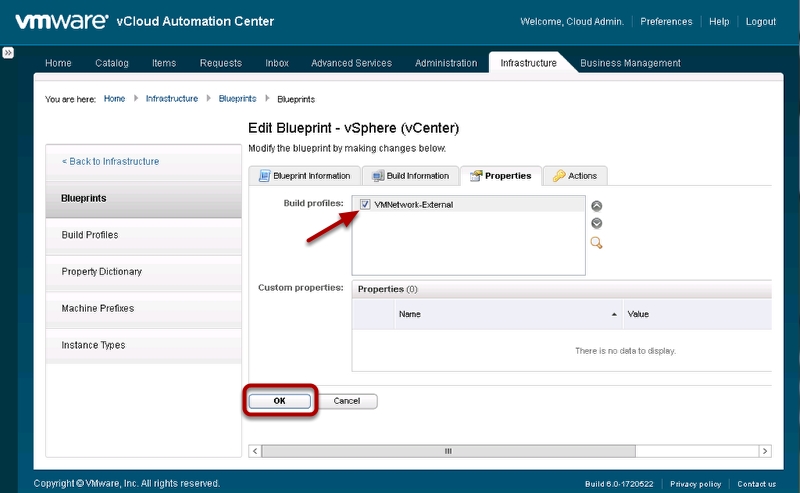
Task: Uncheck the VMNetwork-External build profile checkbox
Action: click(x=365, y=204)
